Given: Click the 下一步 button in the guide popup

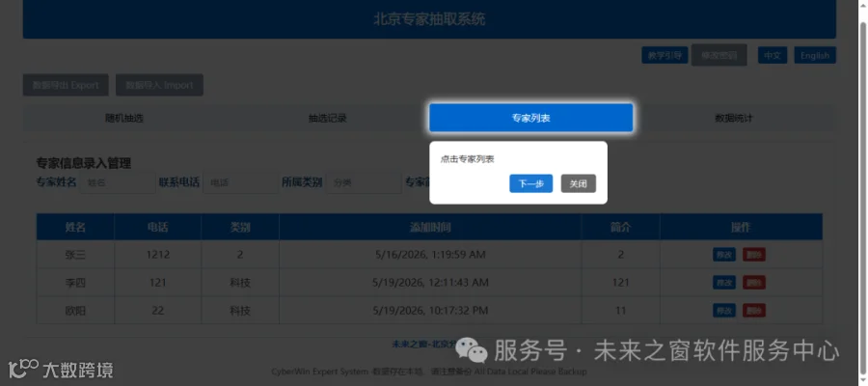Looking at the screenshot, I should (530, 184).
